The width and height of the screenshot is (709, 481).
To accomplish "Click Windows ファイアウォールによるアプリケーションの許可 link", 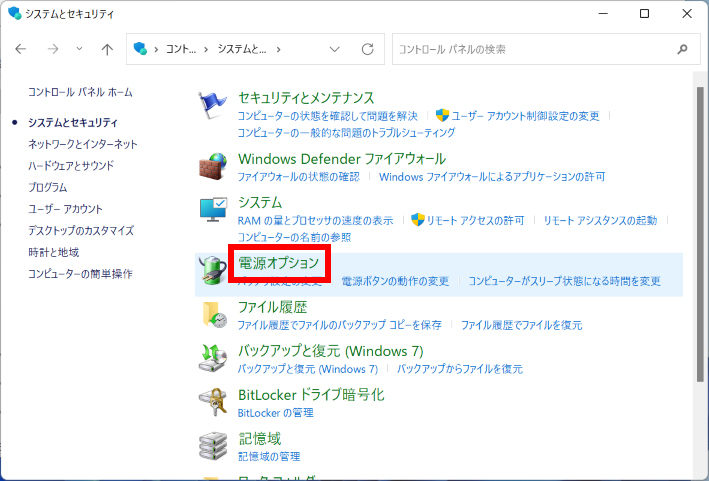I will [x=492, y=177].
